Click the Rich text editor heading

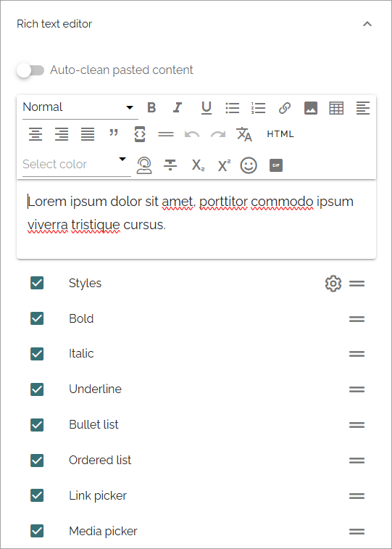(x=54, y=24)
